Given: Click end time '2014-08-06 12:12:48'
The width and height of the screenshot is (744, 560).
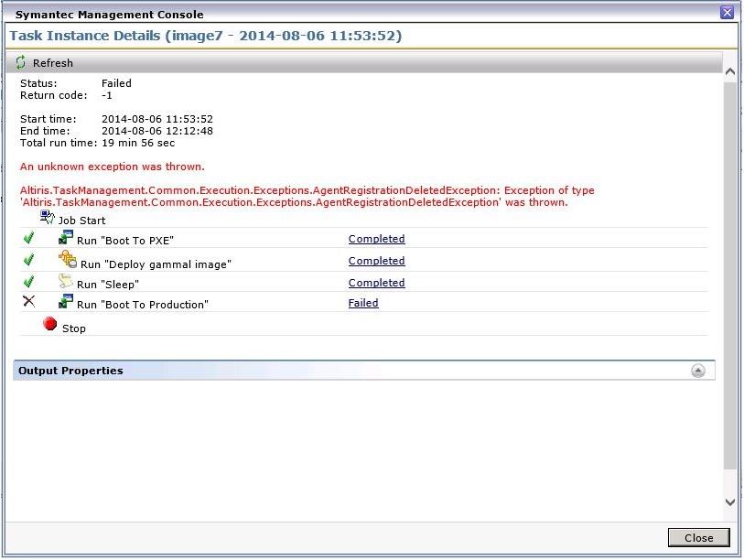Looking at the screenshot, I should (157, 131).
